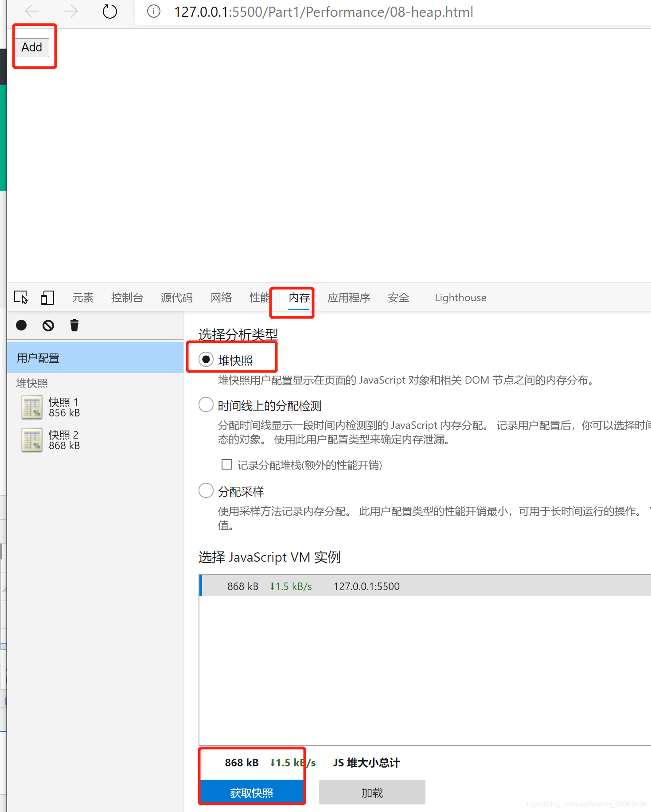This screenshot has height=812, width=651.
Task: Open the 源代码 tab
Action: pos(177,298)
